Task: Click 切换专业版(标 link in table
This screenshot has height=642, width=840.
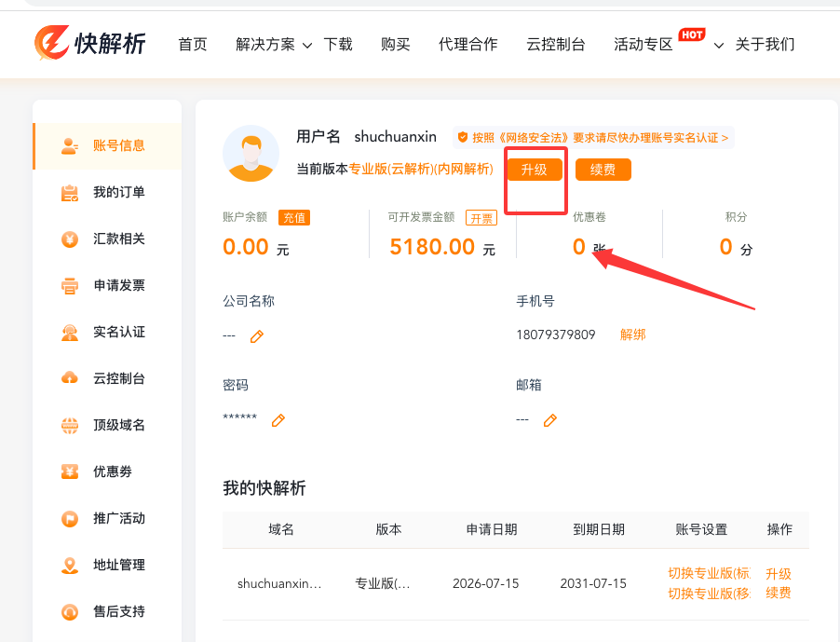Action: click(710, 573)
